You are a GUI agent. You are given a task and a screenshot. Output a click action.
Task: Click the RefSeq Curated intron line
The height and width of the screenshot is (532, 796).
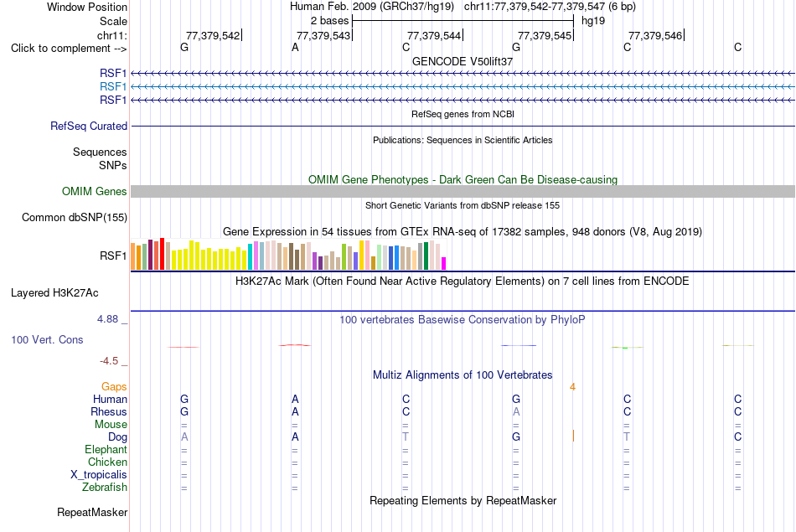tap(463, 126)
